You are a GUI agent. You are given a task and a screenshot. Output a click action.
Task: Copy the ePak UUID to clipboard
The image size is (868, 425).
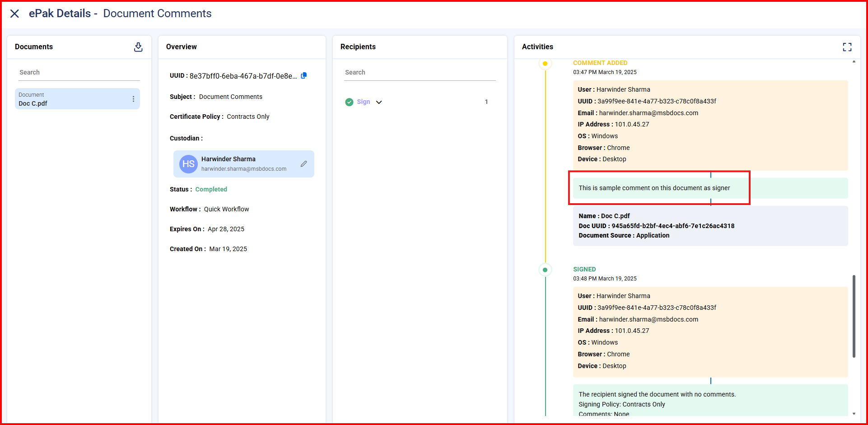coord(304,75)
